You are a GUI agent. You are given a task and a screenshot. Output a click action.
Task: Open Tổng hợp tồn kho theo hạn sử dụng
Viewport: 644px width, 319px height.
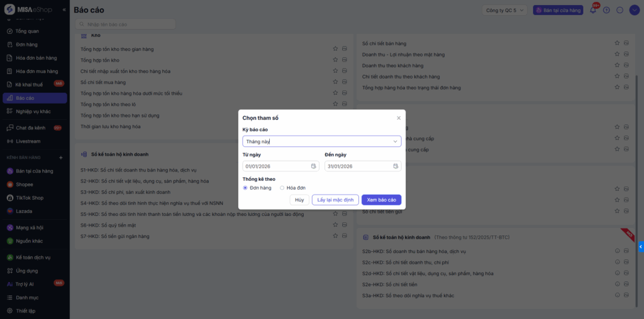(120, 115)
